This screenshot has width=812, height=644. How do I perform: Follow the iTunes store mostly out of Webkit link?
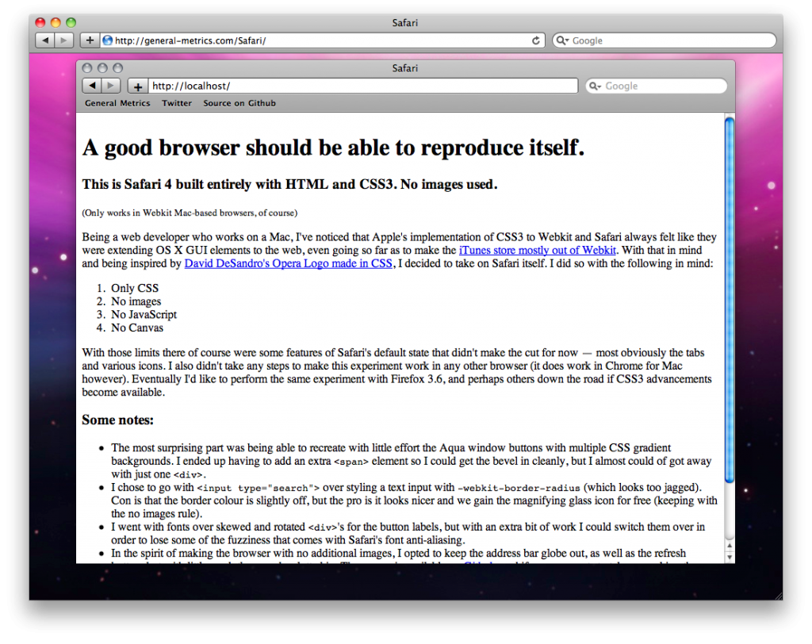coord(538,250)
